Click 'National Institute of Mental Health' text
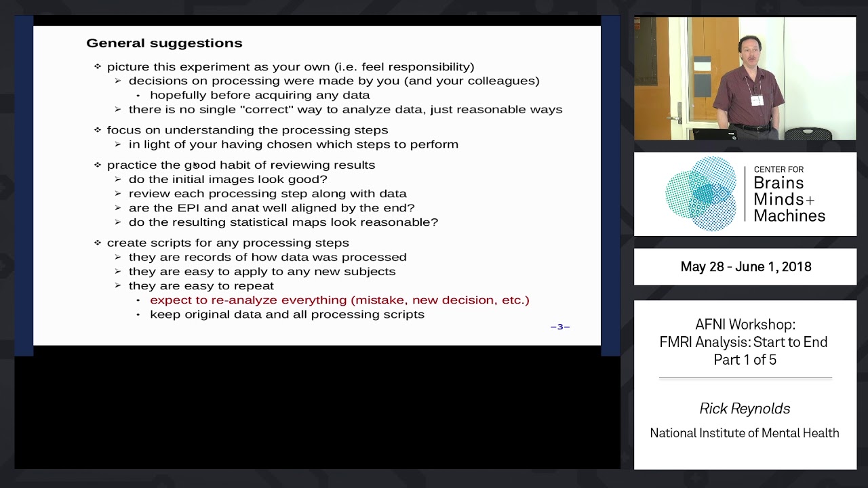Image resolution: width=868 pixels, height=488 pixels. 745,432
